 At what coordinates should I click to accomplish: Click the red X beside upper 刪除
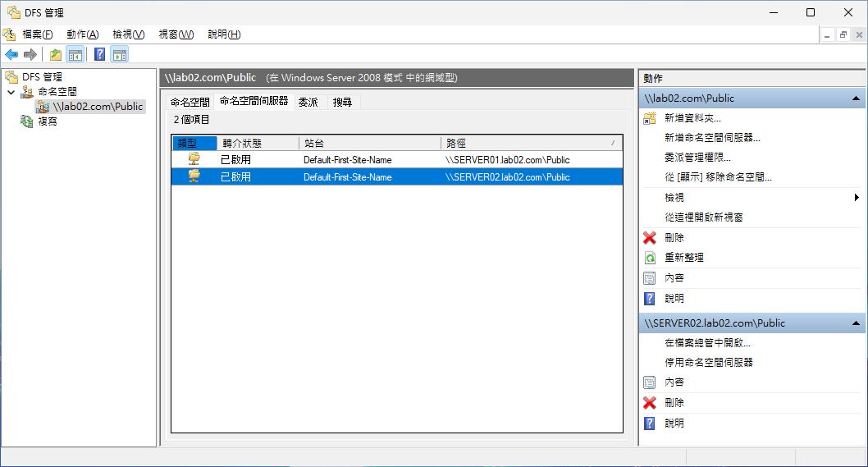click(650, 238)
